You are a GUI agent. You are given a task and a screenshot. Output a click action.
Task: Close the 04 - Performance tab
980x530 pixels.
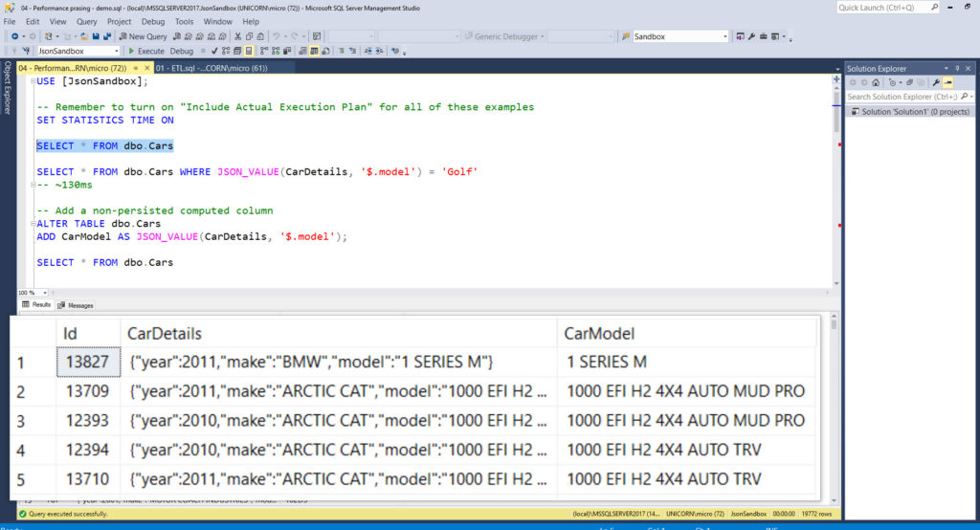coord(147,68)
